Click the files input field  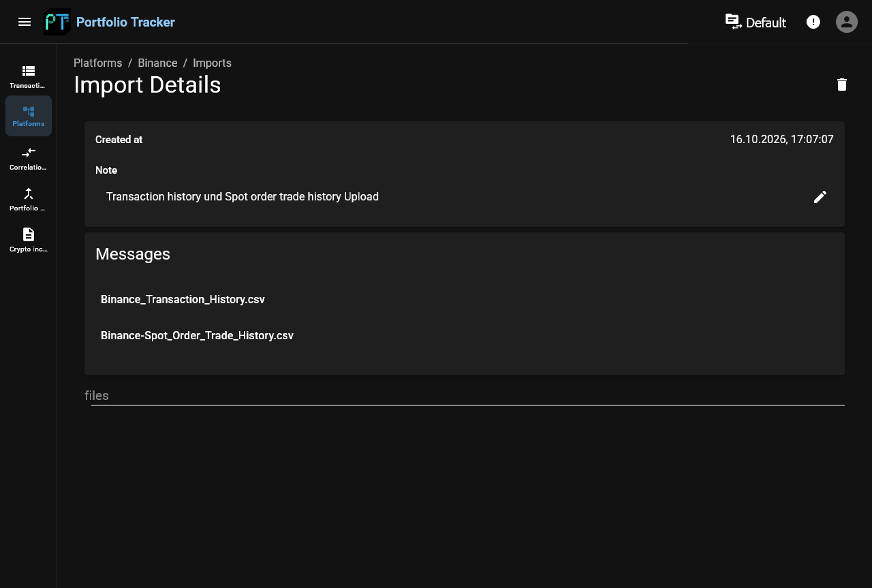[464, 396]
